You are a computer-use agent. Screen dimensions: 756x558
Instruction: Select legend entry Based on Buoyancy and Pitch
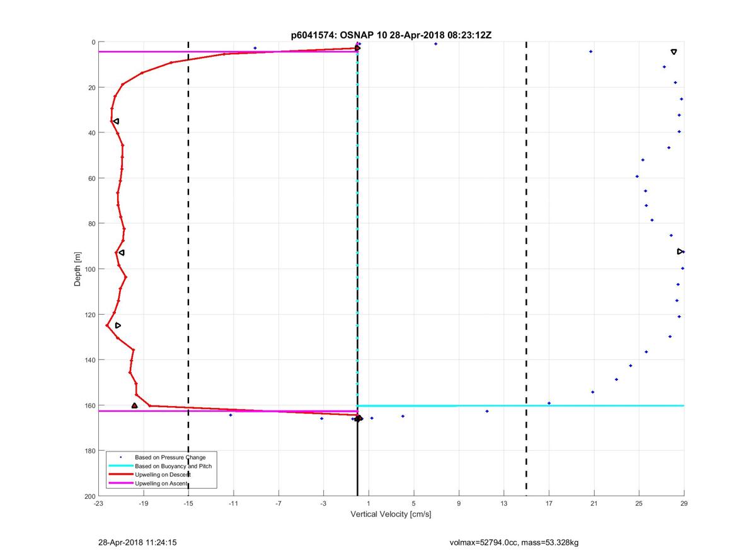click(173, 466)
